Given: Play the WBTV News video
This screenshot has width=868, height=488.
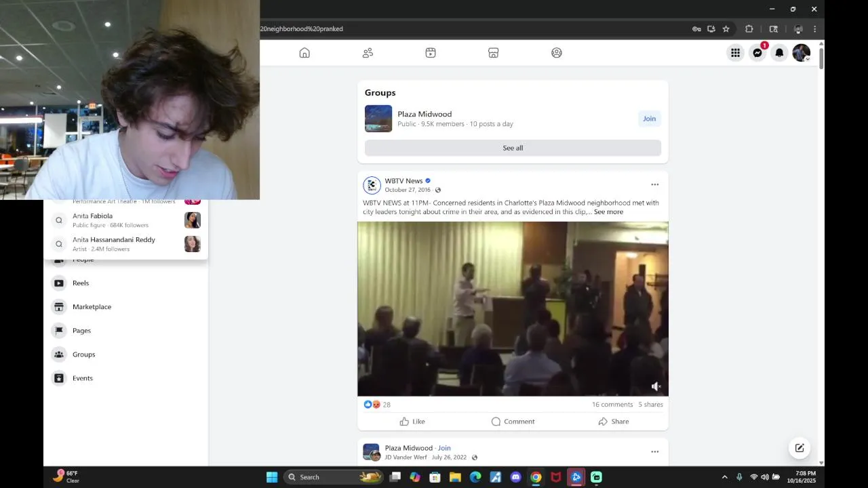Looking at the screenshot, I should tap(513, 309).
